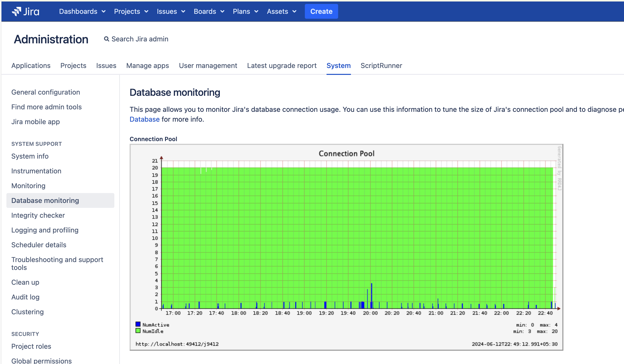Screen dimensions: 624x364
Task: Open Audit log from sidebar
Action: pos(25,297)
